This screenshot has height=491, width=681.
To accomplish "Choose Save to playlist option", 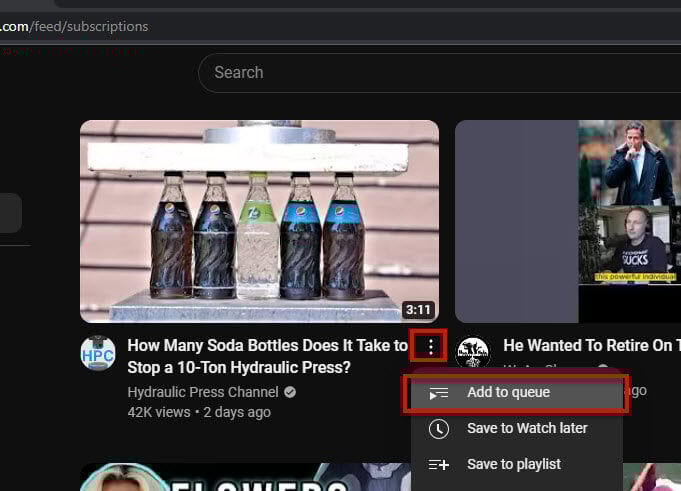I will tap(516, 465).
